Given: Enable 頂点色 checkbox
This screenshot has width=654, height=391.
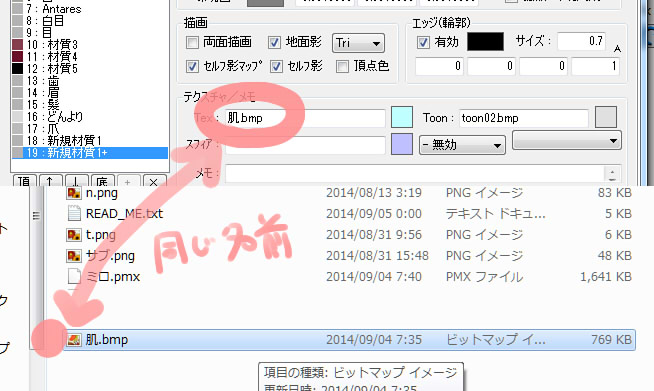Looking at the screenshot, I should pos(342,66).
